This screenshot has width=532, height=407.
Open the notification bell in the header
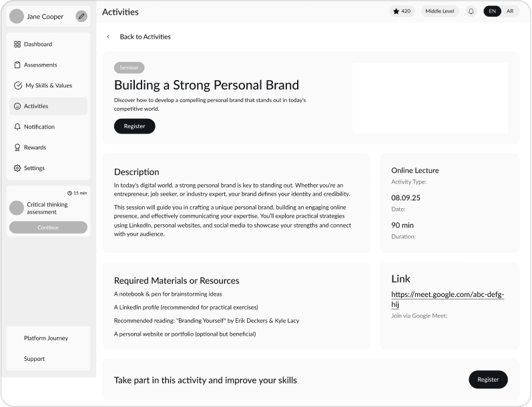pyautogui.click(x=471, y=11)
